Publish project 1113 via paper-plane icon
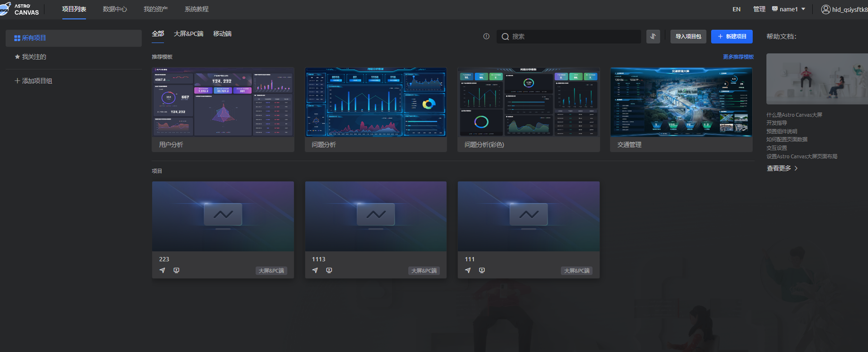Screen dimensions: 868x352 point(315,270)
